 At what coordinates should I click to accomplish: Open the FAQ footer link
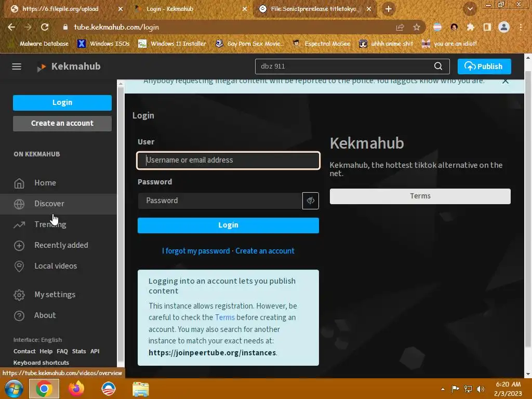click(62, 352)
